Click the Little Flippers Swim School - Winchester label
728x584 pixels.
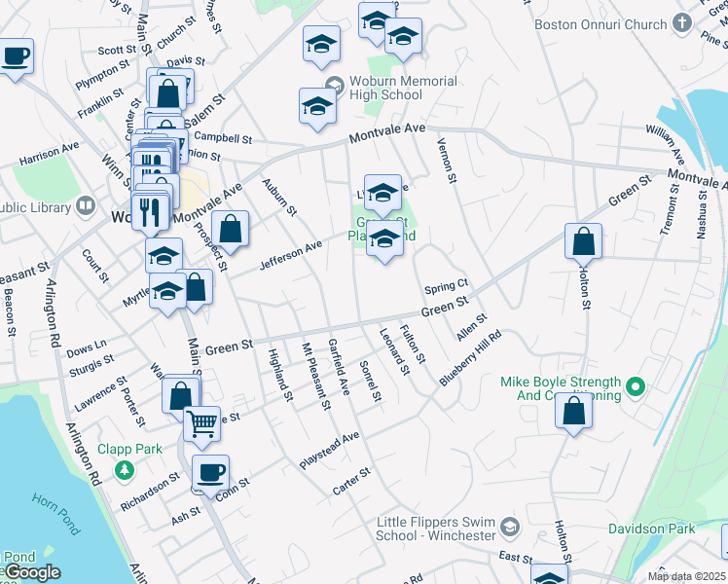pos(436,529)
